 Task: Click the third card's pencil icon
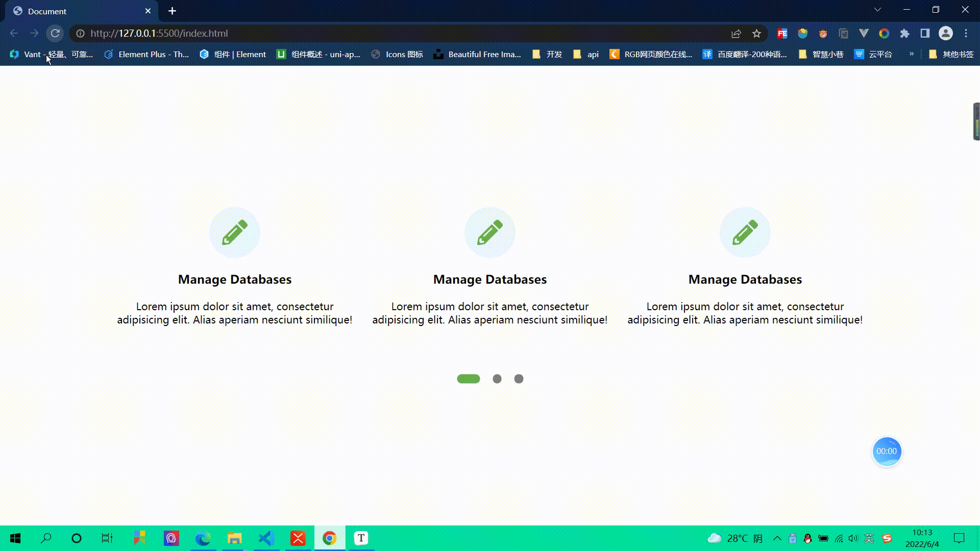(x=745, y=233)
